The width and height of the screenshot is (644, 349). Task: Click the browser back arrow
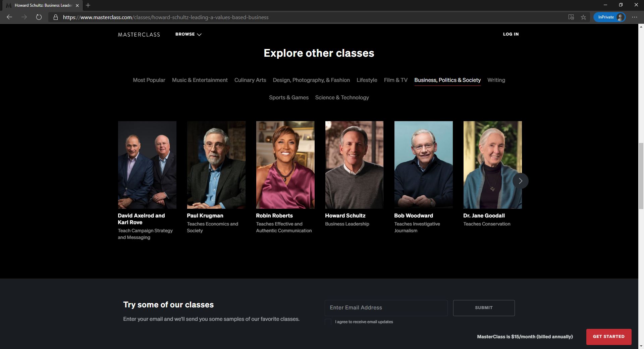tap(9, 17)
